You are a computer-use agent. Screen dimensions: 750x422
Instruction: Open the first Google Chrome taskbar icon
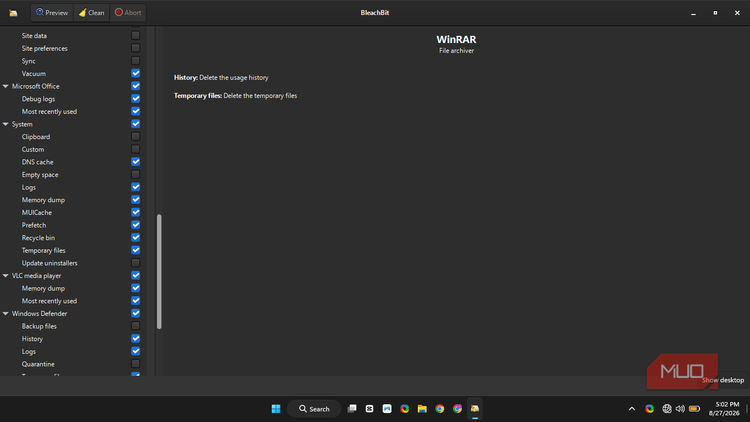tap(440, 409)
